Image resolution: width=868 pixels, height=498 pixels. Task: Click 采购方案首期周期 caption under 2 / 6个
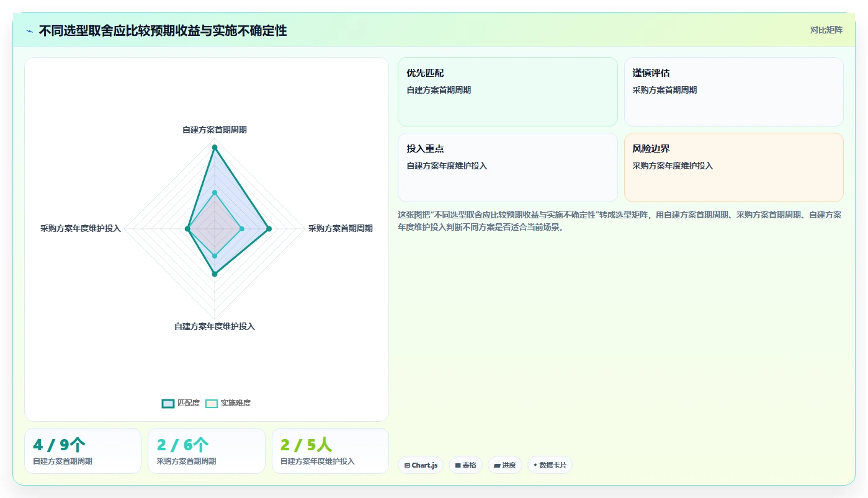186,461
